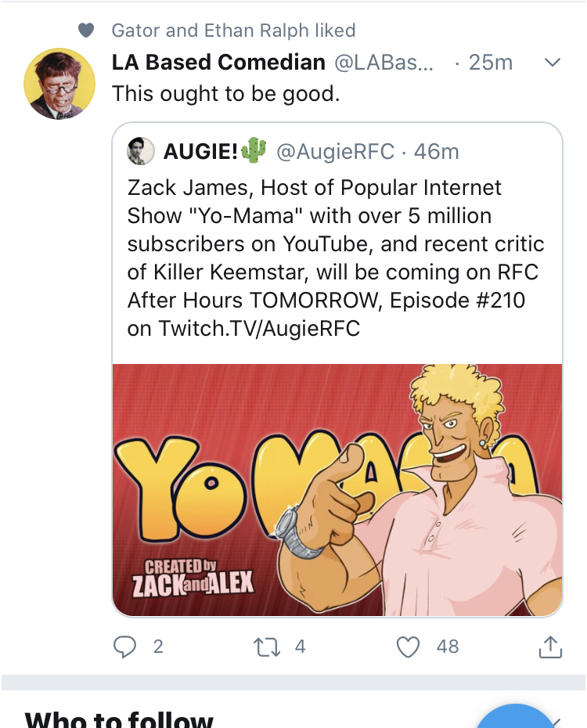Open the quoted tweet text about Zack James
Image resolution: width=587 pixels, height=728 pixels.
pos(336,258)
